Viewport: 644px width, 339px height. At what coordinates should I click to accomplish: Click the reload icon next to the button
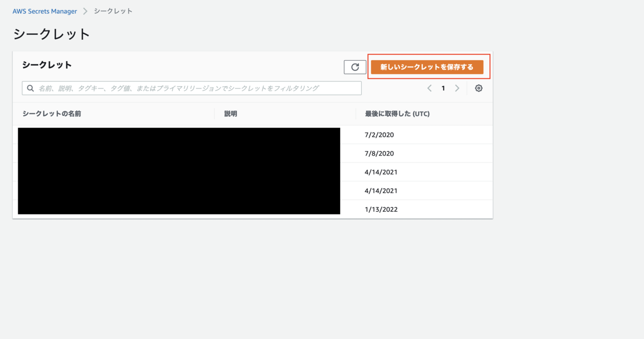[x=355, y=67]
